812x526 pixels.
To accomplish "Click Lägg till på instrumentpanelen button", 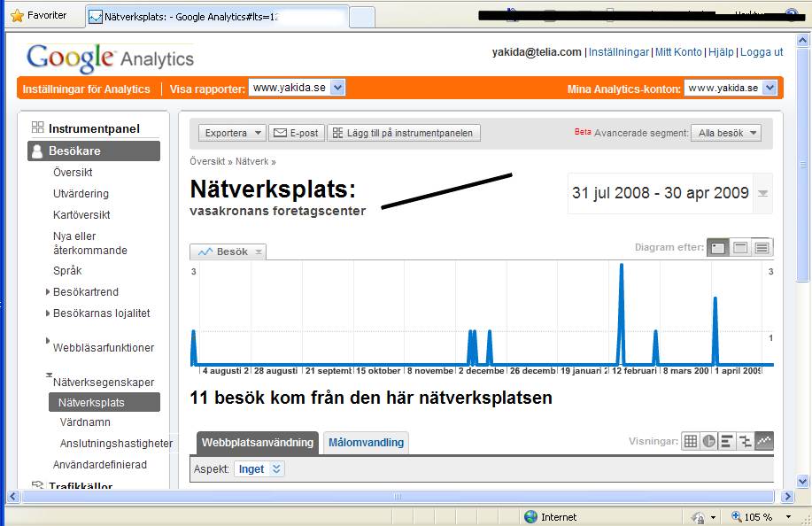I will click(x=404, y=133).
